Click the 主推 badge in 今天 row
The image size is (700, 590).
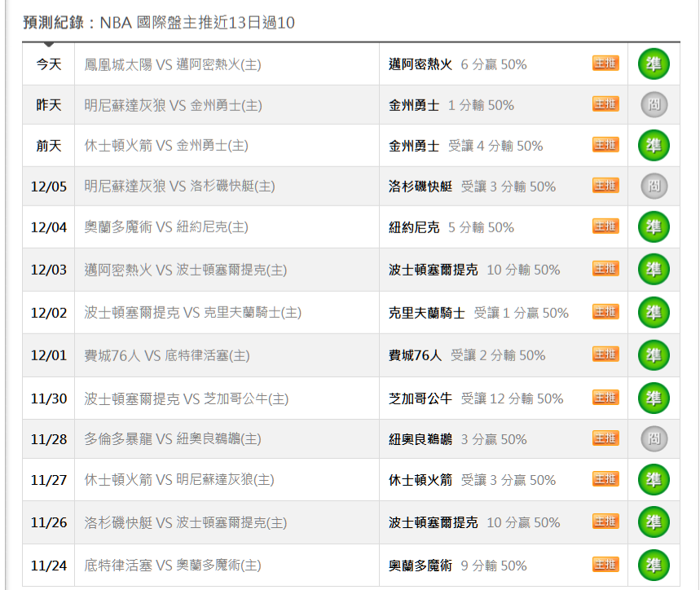[605, 64]
